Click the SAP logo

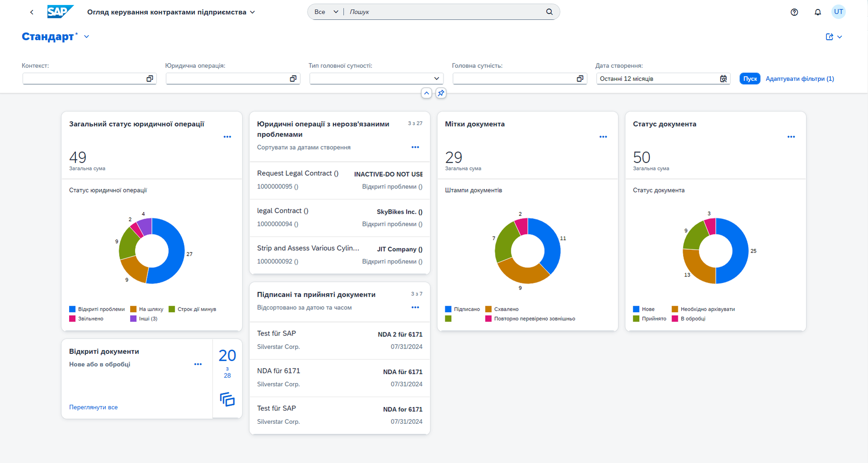pyautogui.click(x=60, y=12)
